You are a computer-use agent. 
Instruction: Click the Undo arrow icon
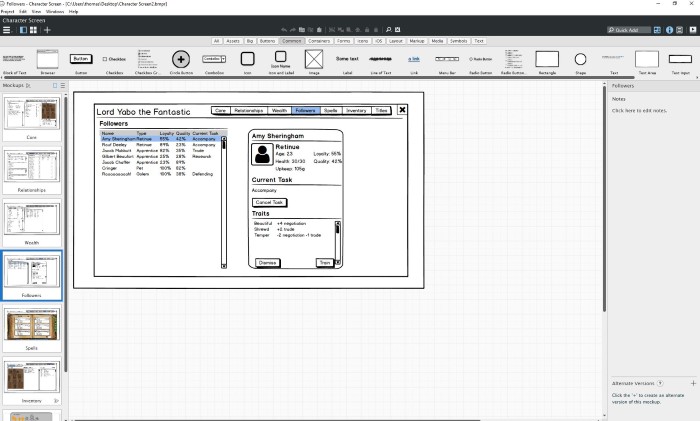click(x=284, y=30)
